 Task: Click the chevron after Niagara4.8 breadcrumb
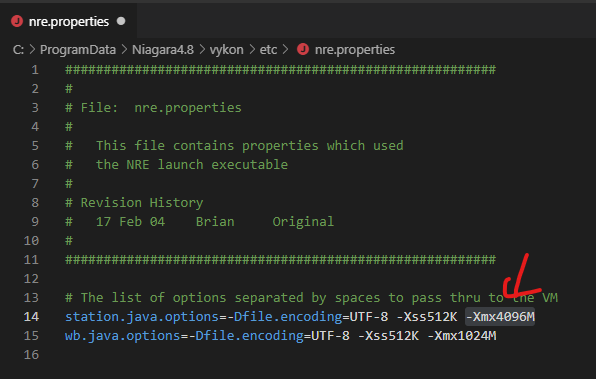coord(202,49)
